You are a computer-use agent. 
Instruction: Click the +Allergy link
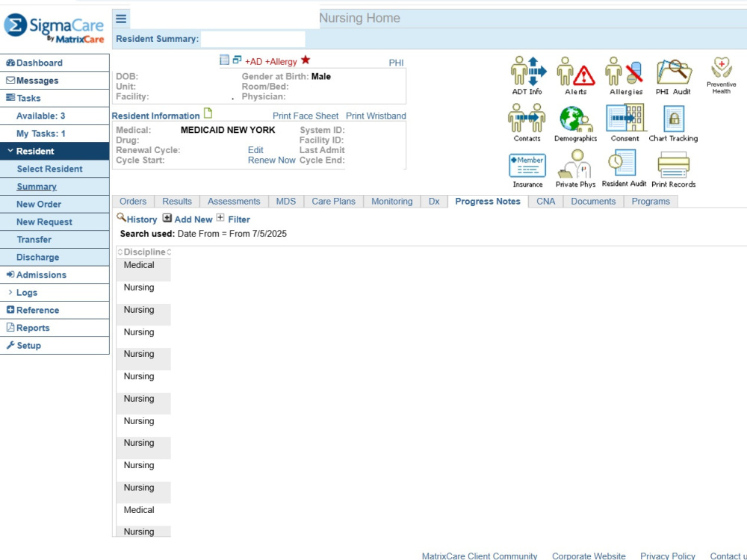[281, 61]
